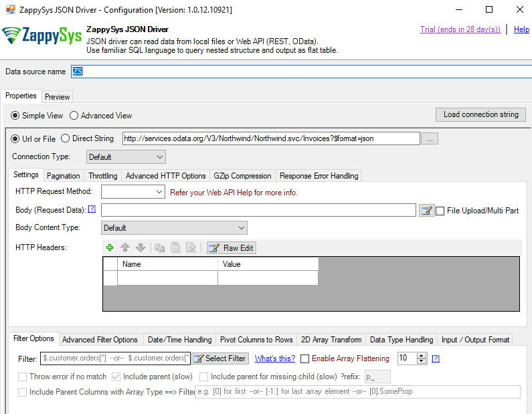Click the Raw Edit button
This screenshot has height=414, width=532.
point(232,248)
